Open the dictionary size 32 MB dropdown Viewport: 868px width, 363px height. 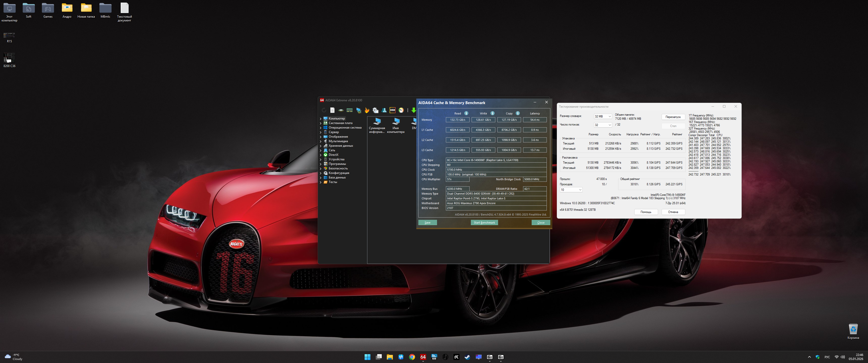point(603,116)
